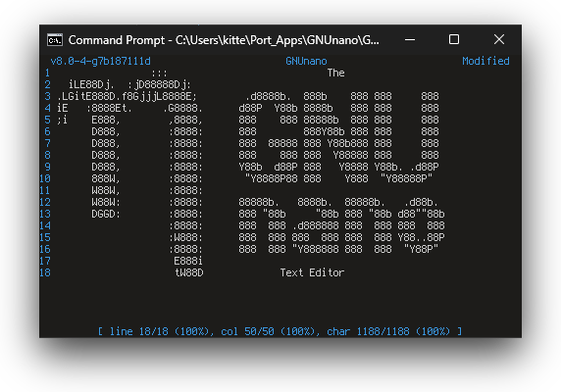Click 'tW88D' text on line 18

[189, 272]
